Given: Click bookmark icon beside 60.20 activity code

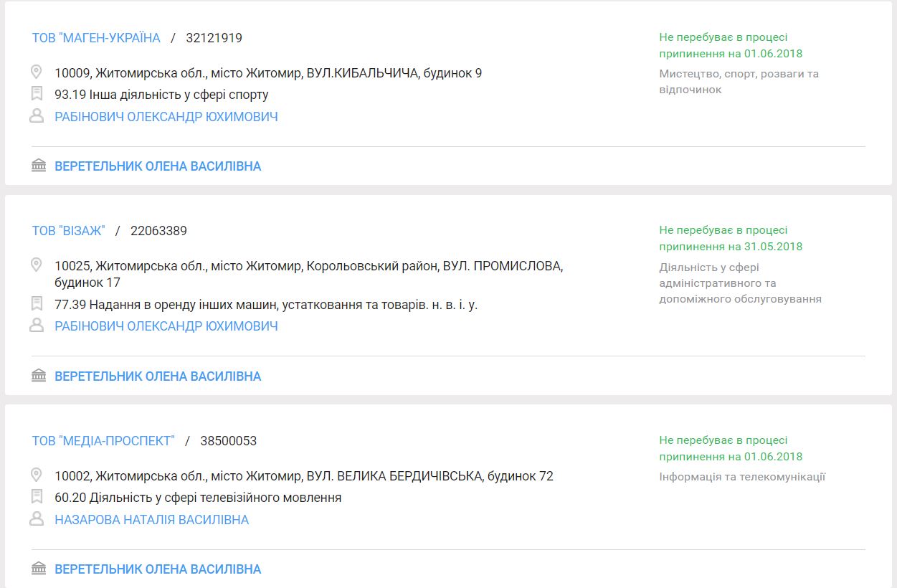Looking at the screenshot, I should [x=37, y=497].
